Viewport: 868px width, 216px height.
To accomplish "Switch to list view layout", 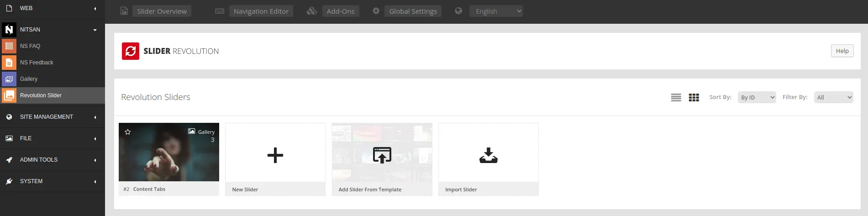I will (x=676, y=97).
